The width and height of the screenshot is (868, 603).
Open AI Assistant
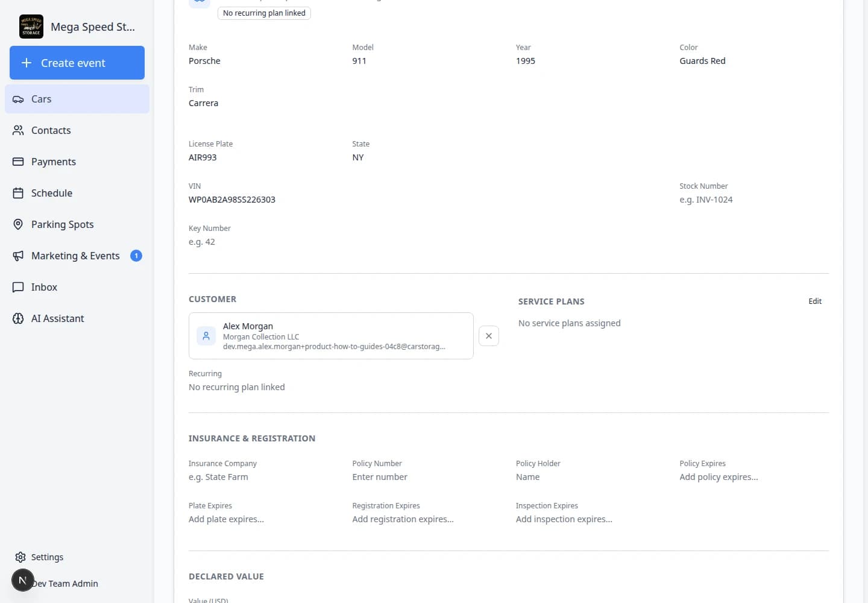point(77,318)
